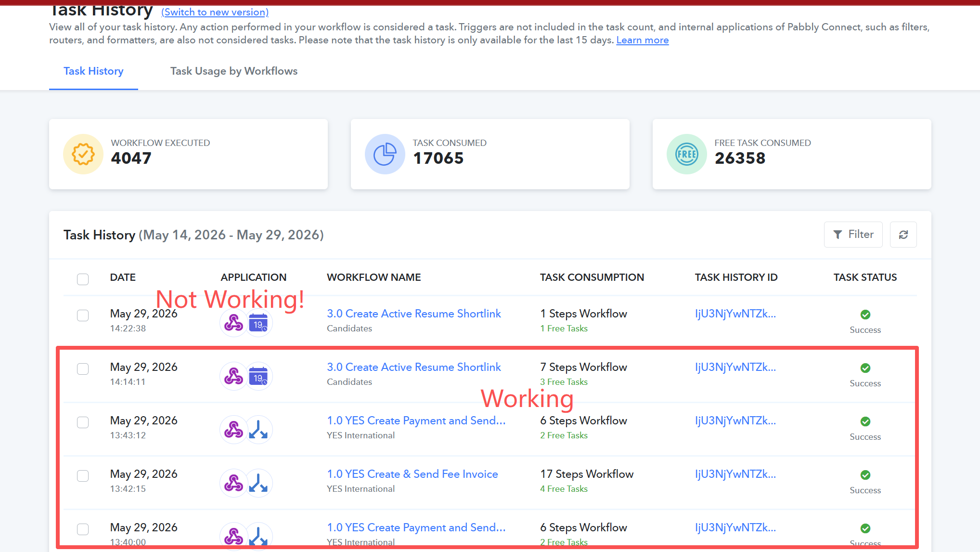Image resolution: width=980 pixels, height=552 pixels.
Task: Click the 1 Steps Workflow text
Action: click(x=583, y=314)
